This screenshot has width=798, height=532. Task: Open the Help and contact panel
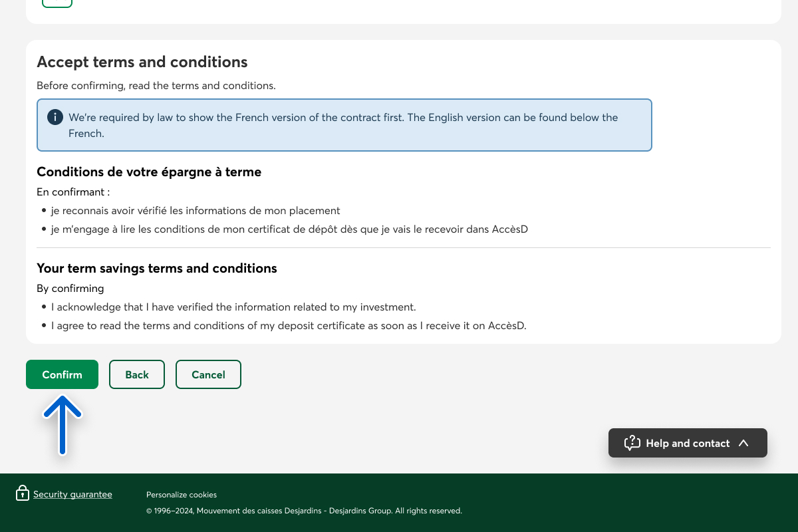click(687, 443)
